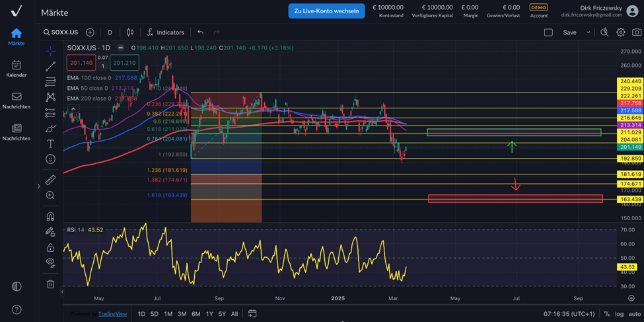Open the TradingView link
Viewport: 644px width, 322px height.
[x=112, y=314]
